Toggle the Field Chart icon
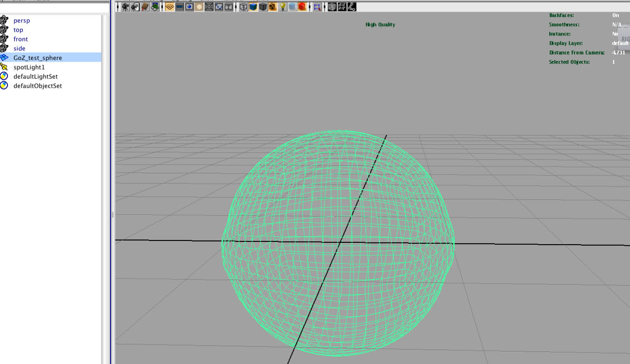630x364 pixels. click(209, 7)
